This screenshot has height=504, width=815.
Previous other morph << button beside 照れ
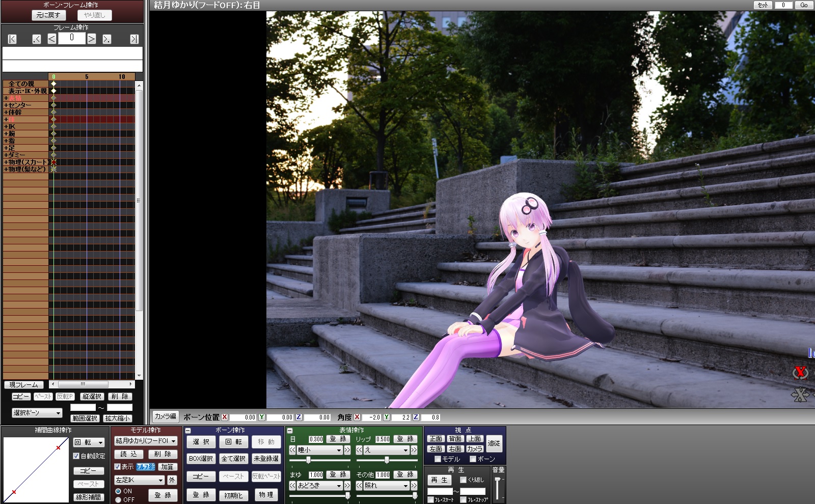(x=359, y=486)
